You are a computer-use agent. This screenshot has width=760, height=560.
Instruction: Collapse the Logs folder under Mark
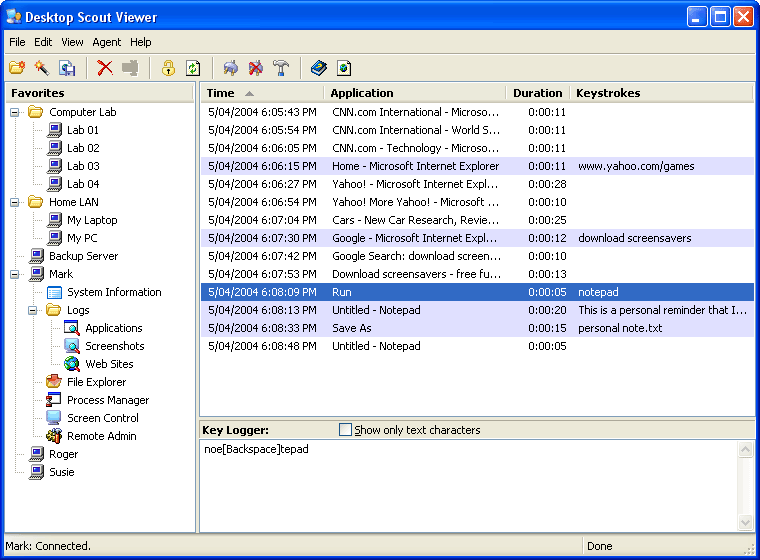click(x=33, y=310)
